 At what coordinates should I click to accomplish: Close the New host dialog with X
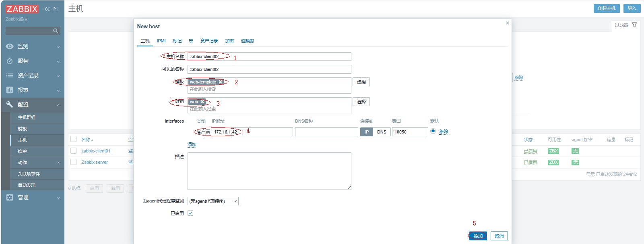tap(508, 23)
